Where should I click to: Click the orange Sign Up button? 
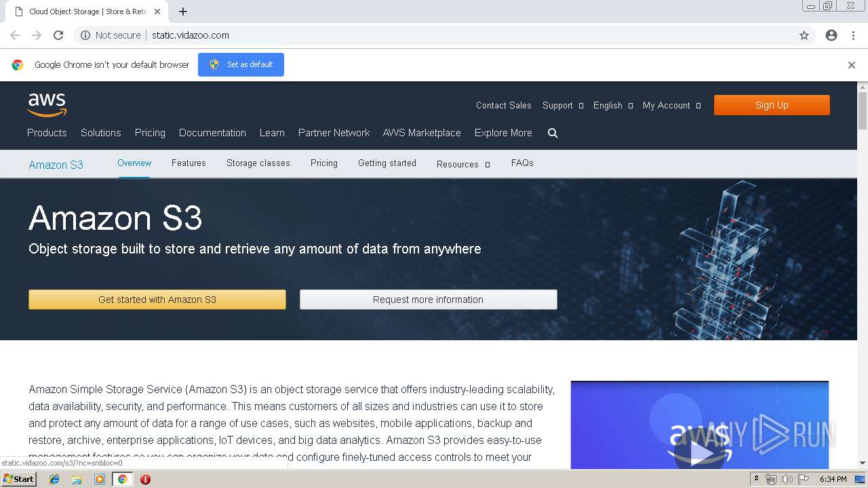tap(772, 105)
